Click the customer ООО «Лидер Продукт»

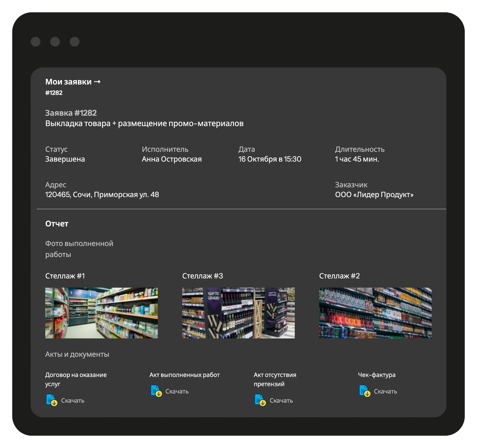[x=374, y=195]
